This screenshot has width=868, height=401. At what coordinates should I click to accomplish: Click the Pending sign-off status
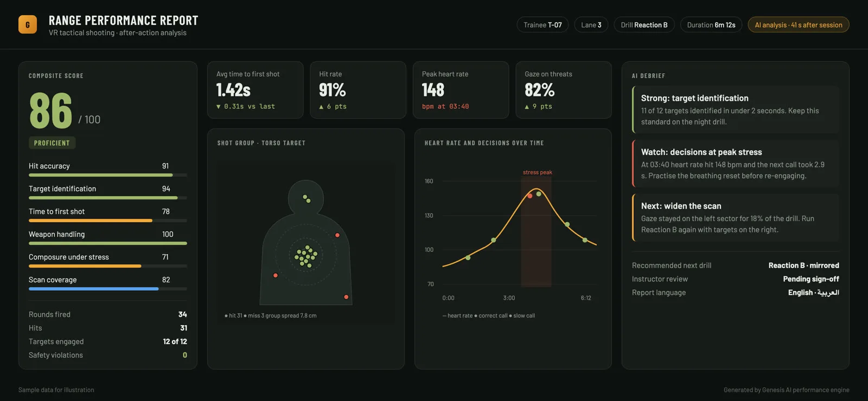(x=811, y=279)
